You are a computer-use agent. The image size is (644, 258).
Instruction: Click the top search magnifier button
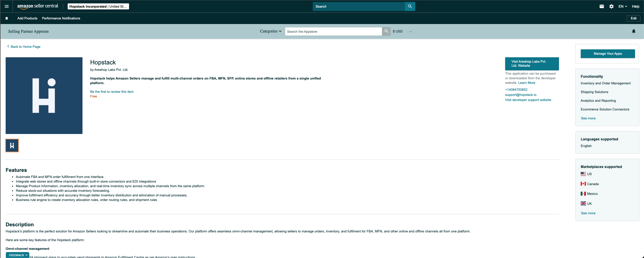(x=410, y=6)
